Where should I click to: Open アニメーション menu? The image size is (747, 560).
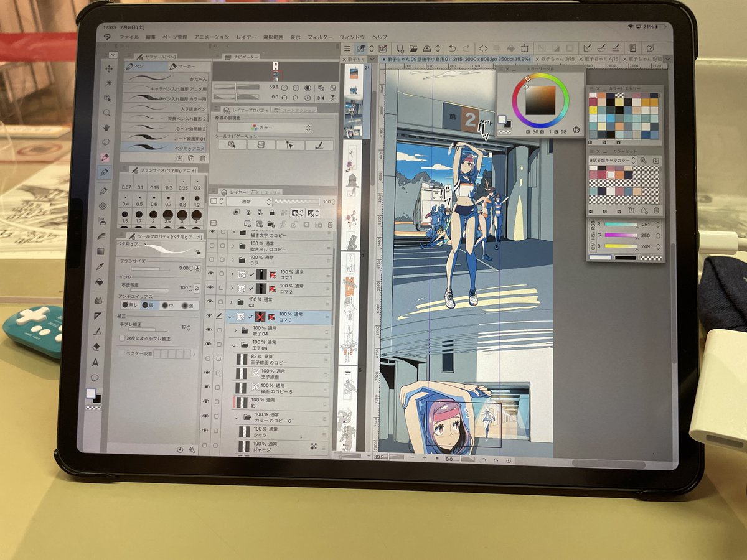212,37
